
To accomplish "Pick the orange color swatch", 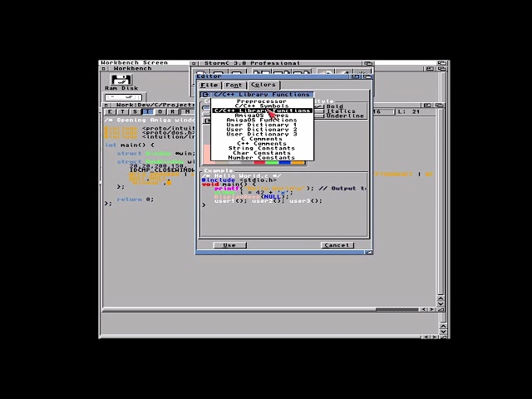I will point(298,163).
